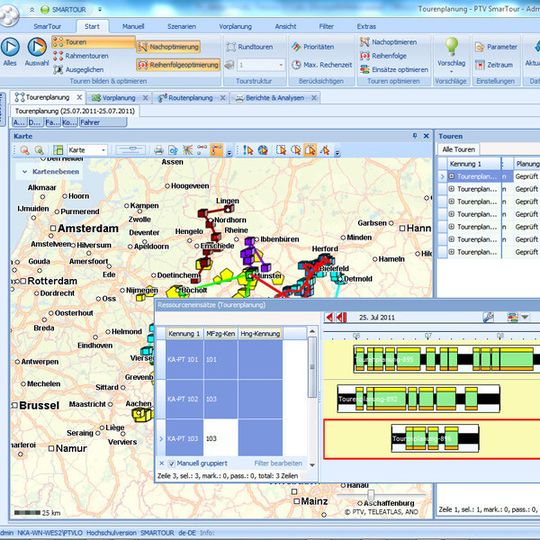Open the Filter ribbon tab

[x=326, y=26]
